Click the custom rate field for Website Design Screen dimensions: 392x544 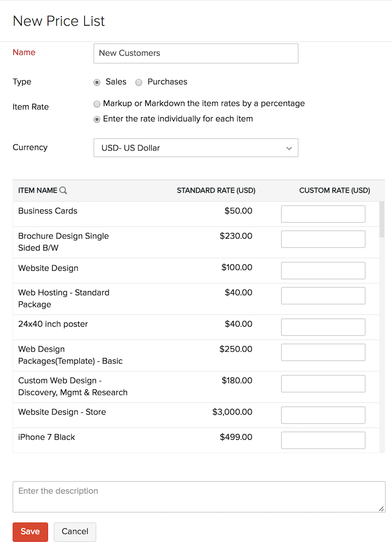tap(323, 270)
